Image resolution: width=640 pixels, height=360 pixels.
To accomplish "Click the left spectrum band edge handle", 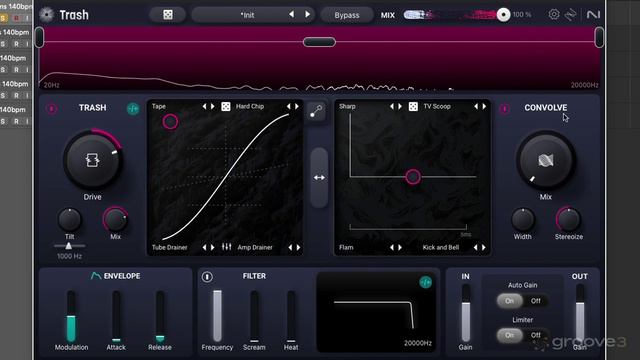I will click(40, 37).
